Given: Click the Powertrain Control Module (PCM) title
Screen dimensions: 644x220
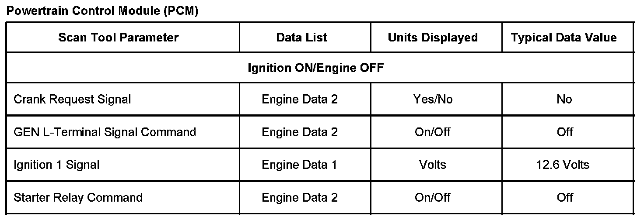Looking at the screenshot, I should point(102,11).
